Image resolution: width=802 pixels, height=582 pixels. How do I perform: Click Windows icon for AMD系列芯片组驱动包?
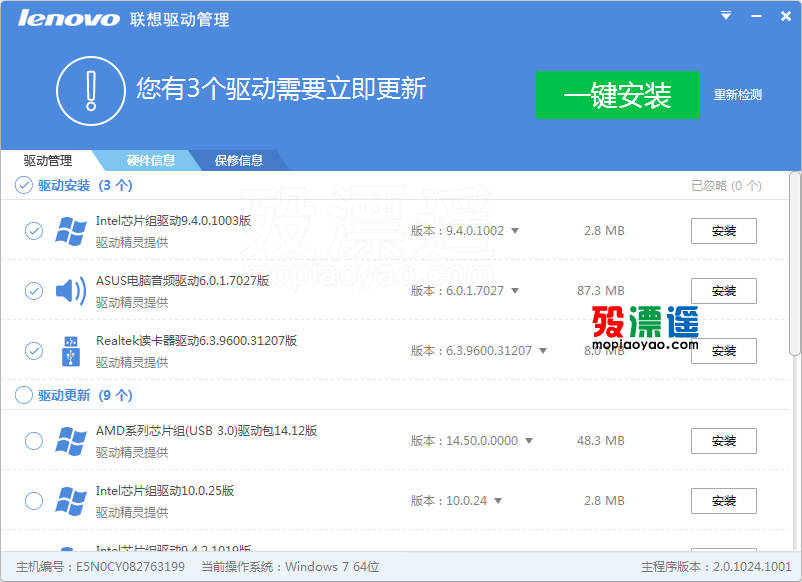71,441
